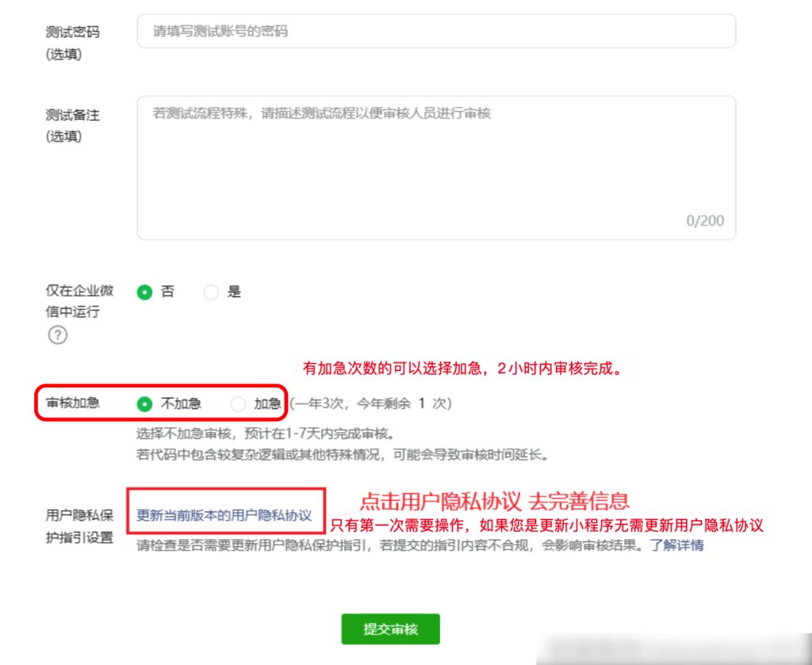Click the 预计在1-7天内完成审核 hint text
Screen dimensions: 812x665
tap(265, 434)
